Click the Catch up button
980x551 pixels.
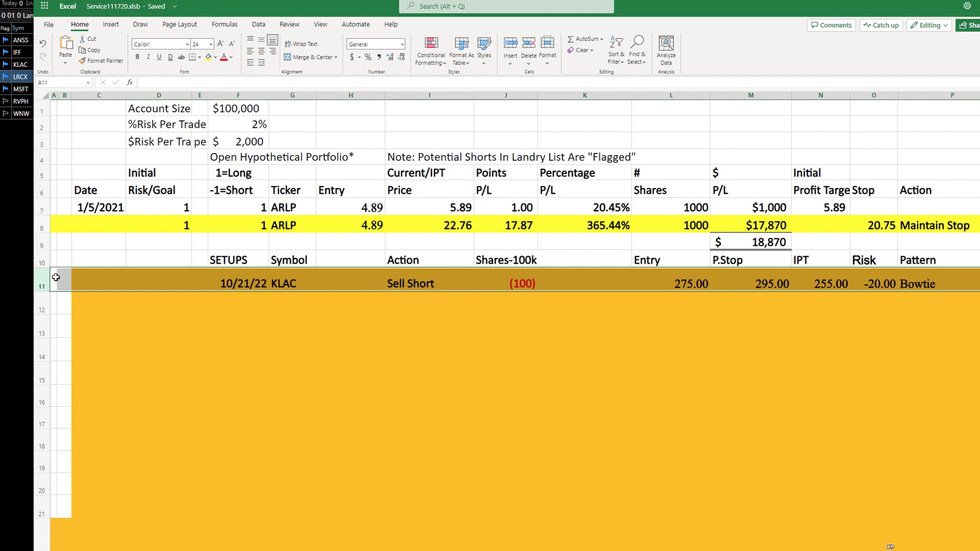click(881, 25)
